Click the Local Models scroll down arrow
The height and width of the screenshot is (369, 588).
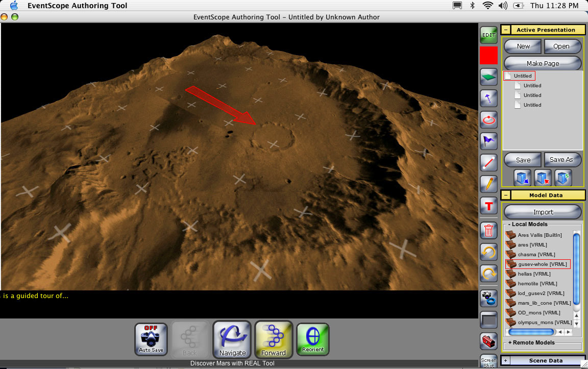tap(577, 323)
